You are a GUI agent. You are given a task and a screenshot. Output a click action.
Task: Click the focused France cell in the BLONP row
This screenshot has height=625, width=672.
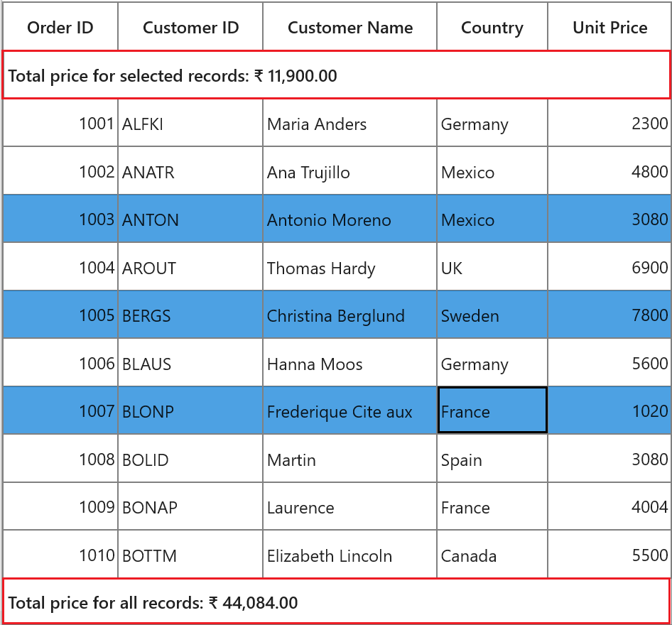coord(492,411)
